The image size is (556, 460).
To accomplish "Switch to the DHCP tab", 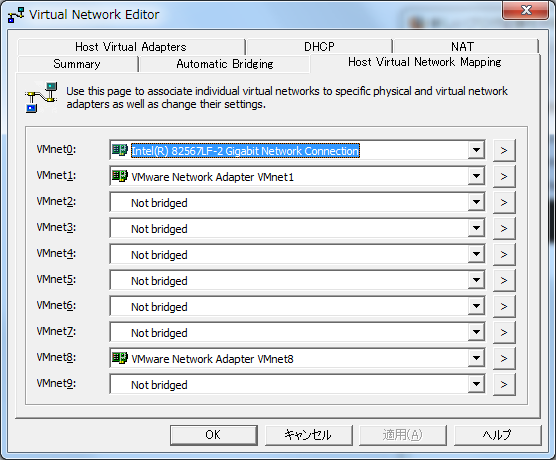I will (x=319, y=47).
